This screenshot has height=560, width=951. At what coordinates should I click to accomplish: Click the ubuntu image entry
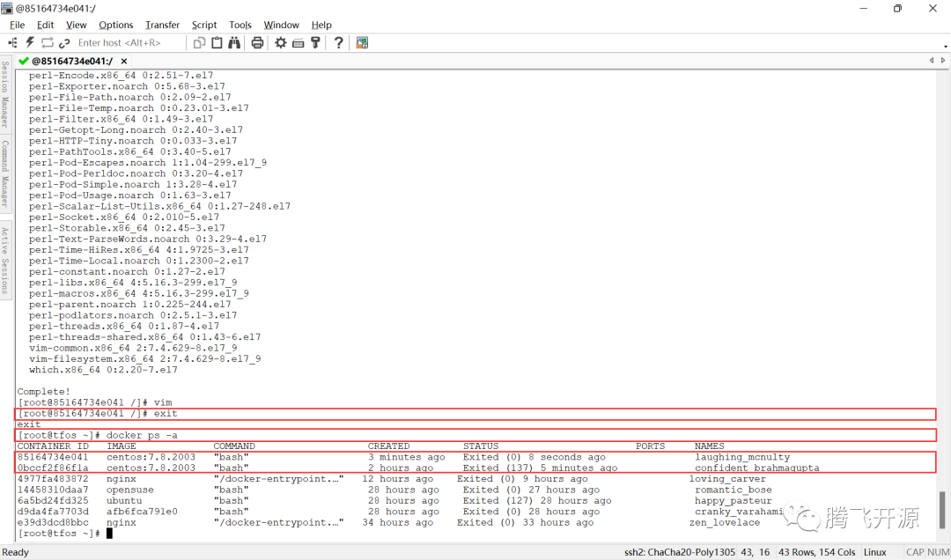[124, 500]
